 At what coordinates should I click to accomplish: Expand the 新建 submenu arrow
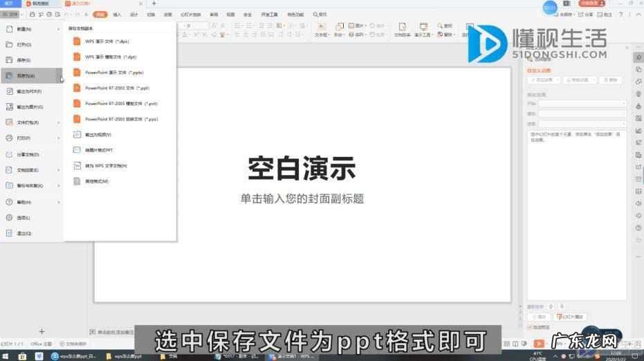58,29
